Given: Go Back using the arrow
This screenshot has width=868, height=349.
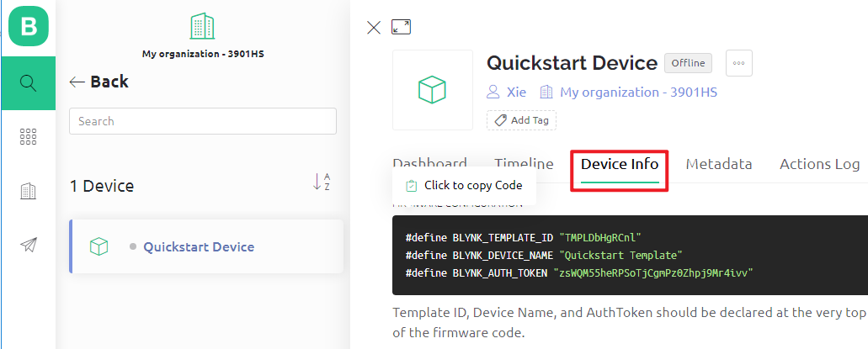Looking at the screenshot, I should (77, 82).
